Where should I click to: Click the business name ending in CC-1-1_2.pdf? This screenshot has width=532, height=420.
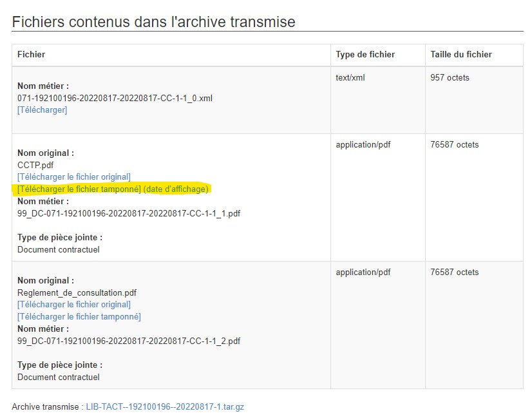(129, 341)
